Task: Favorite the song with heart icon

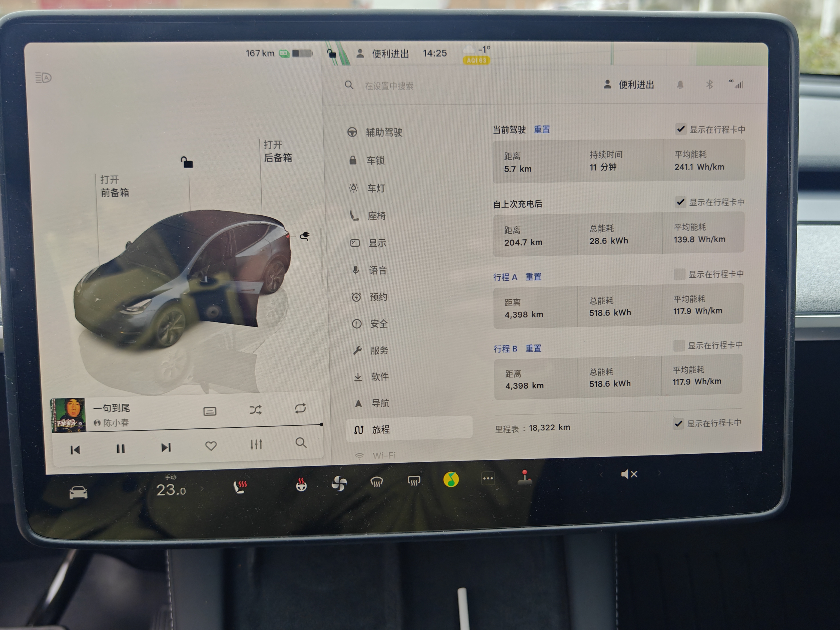Action: pos(211,446)
